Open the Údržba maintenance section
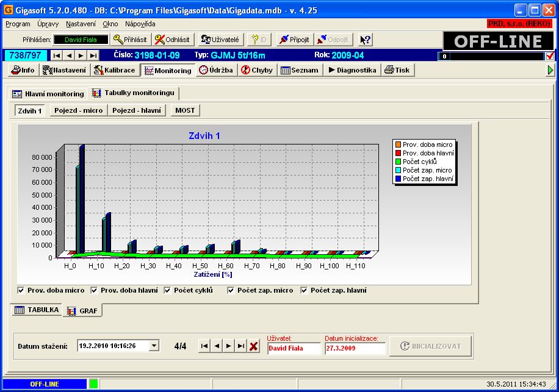This screenshot has height=392, width=559. [216, 70]
